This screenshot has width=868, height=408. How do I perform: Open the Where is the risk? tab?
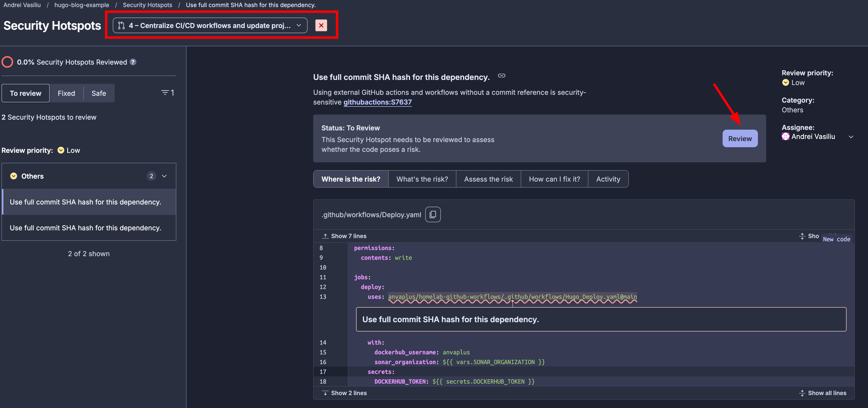pyautogui.click(x=351, y=179)
